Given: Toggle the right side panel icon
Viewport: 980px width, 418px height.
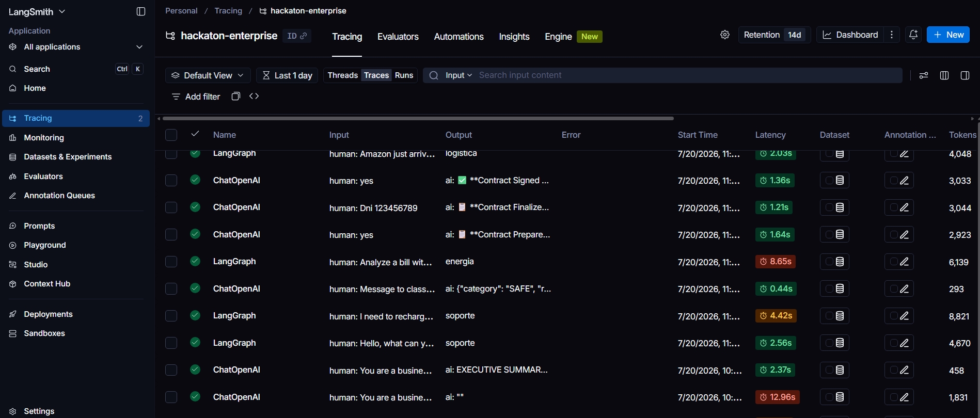Looking at the screenshot, I should pyautogui.click(x=965, y=75).
